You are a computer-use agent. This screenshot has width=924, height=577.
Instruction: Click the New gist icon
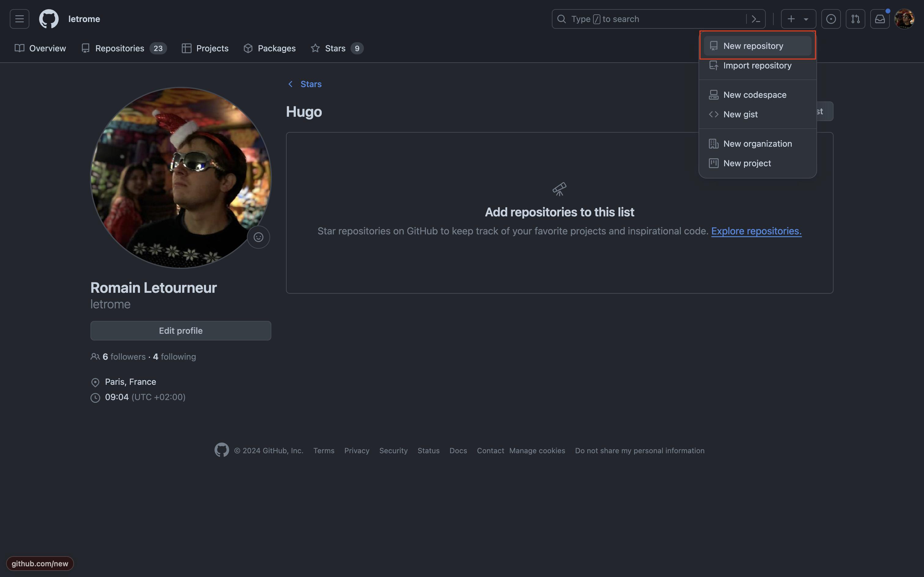coord(713,114)
